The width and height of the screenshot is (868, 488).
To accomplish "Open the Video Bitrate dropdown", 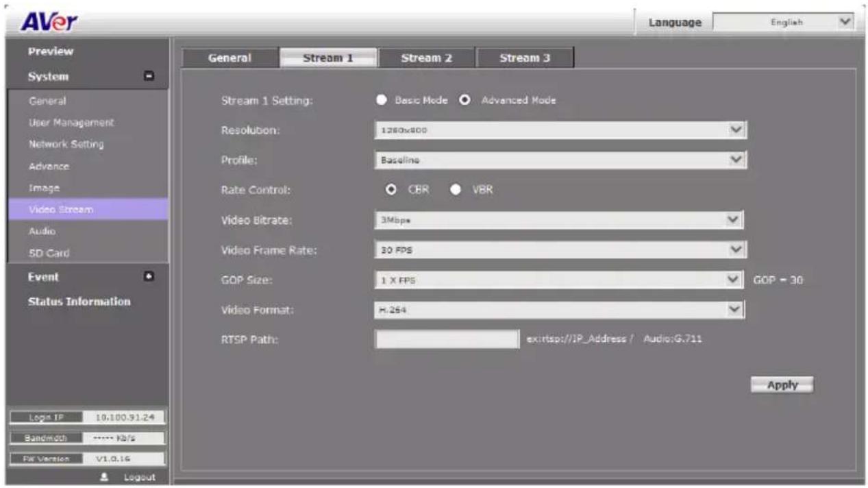I will [x=559, y=220].
